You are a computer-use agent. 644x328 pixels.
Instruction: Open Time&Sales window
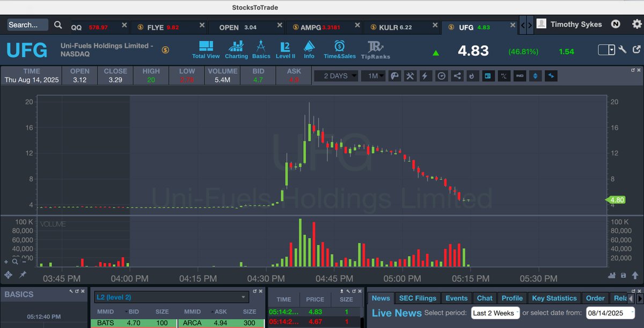coord(339,49)
